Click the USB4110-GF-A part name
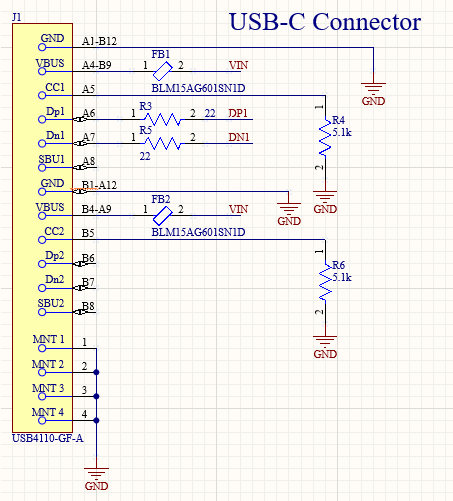Image resolution: width=453 pixels, height=501 pixels. pyautogui.click(x=48, y=438)
